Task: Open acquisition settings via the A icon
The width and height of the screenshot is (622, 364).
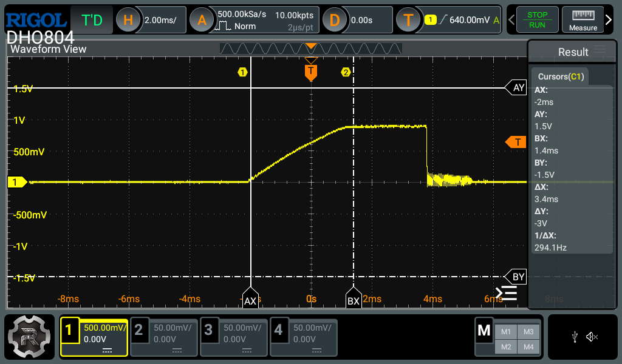Action: point(201,19)
